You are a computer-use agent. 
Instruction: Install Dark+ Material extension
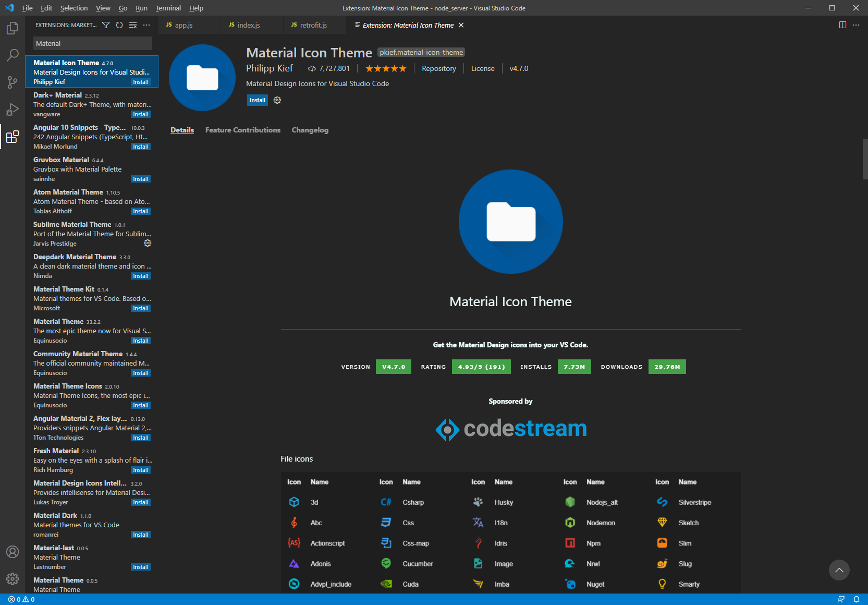(141, 114)
